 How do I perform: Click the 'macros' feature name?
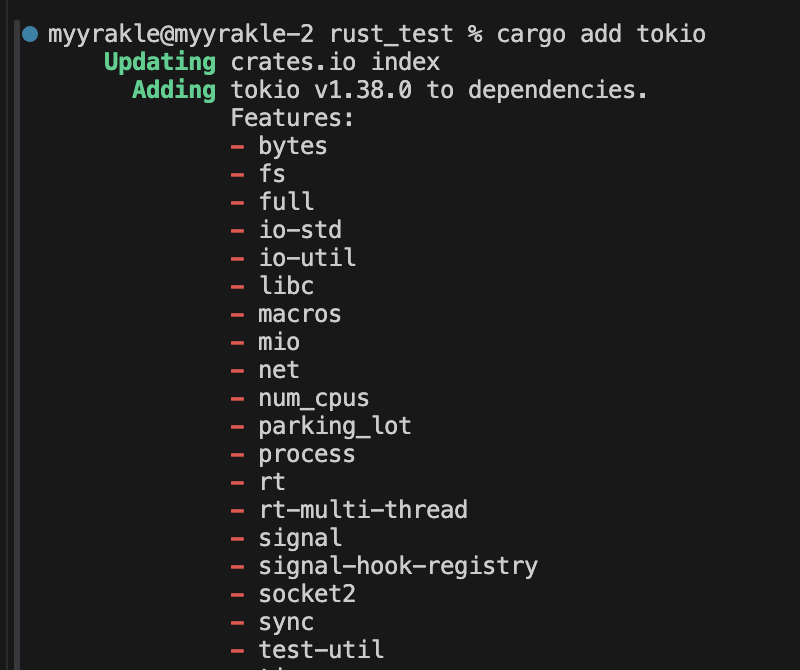(x=300, y=314)
